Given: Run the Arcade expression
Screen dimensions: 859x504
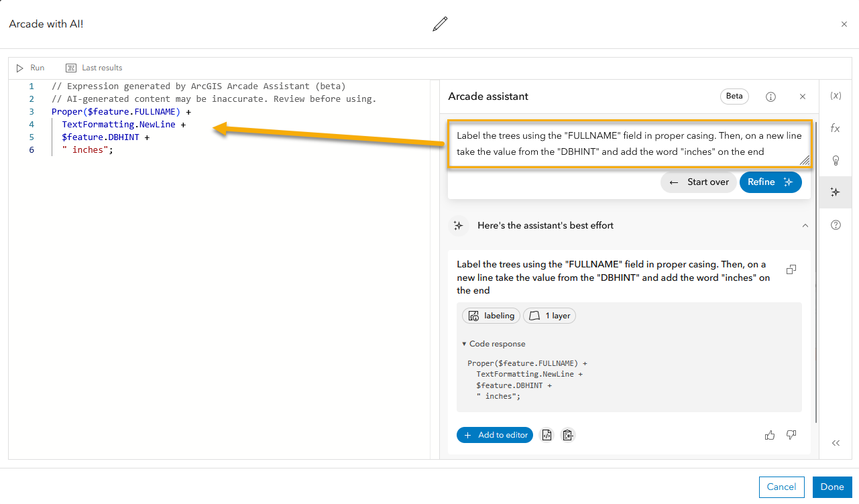Looking at the screenshot, I should point(30,68).
